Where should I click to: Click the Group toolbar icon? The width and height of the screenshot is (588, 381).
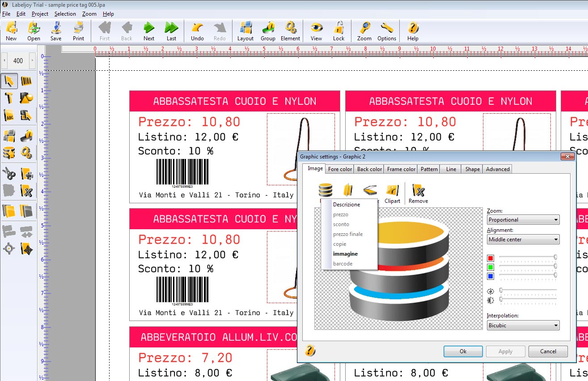click(x=268, y=31)
